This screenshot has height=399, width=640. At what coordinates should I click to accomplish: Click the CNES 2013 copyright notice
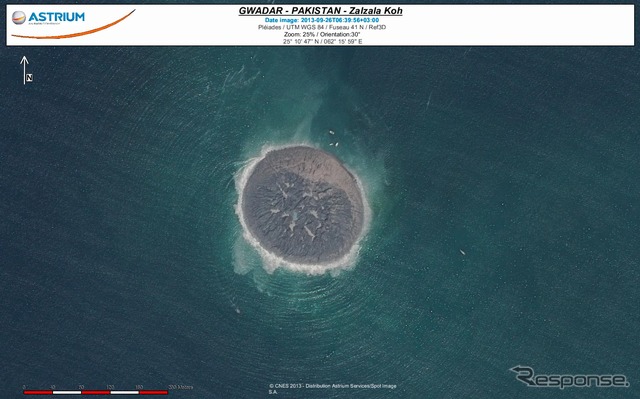pyautogui.click(x=332, y=388)
